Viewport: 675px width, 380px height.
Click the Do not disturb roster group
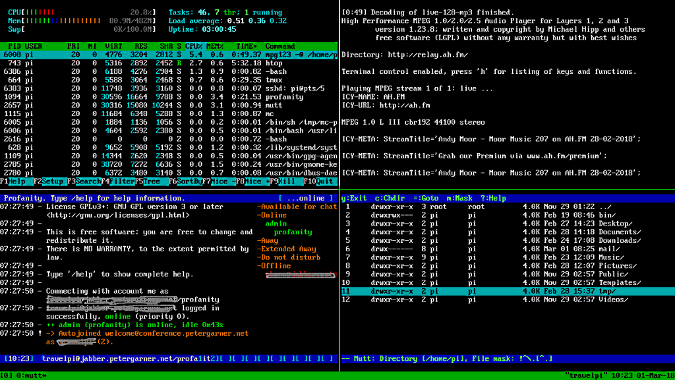pos(289,257)
